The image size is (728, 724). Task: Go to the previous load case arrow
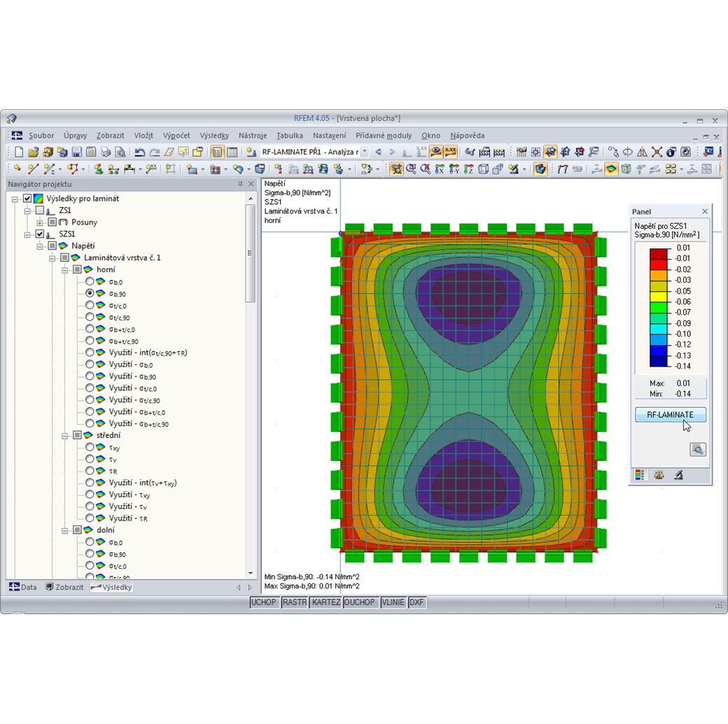(379, 152)
